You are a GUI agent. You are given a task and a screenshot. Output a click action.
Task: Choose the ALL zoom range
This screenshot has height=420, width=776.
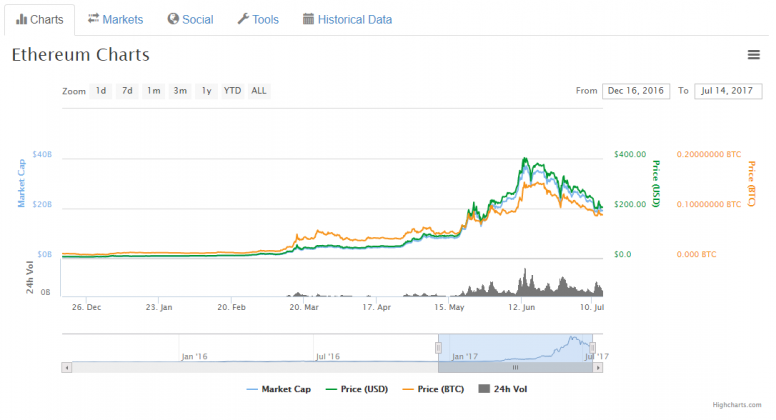pos(259,91)
